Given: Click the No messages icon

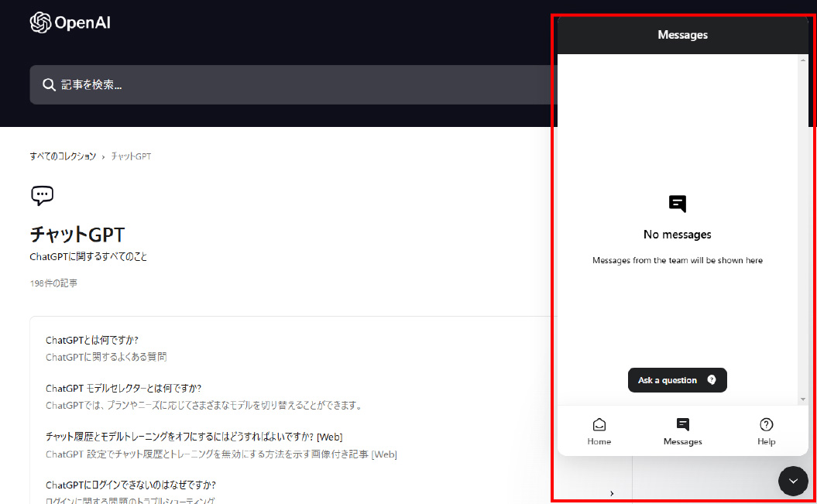Looking at the screenshot, I should [x=678, y=204].
